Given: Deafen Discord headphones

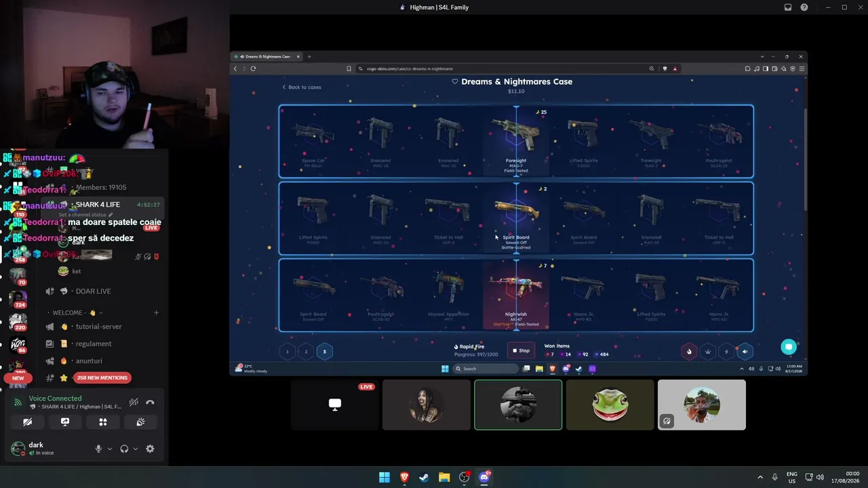Looking at the screenshot, I should (x=124, y=449).
